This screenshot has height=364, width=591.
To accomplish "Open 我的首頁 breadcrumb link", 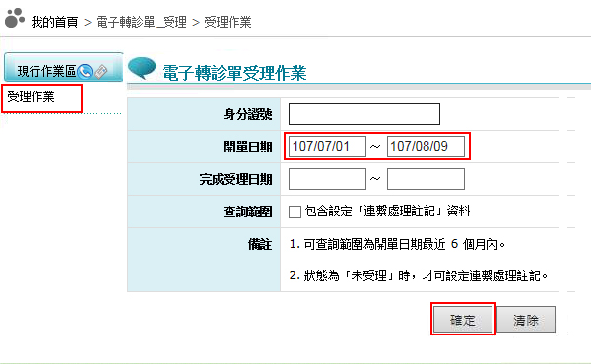I will click(x=54, y=22).
